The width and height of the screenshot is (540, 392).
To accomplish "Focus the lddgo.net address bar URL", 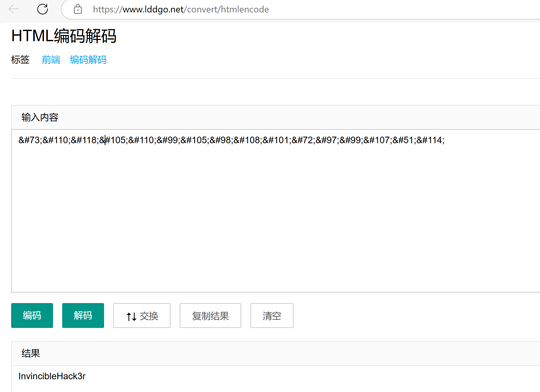I will click(x=181, y=9).
